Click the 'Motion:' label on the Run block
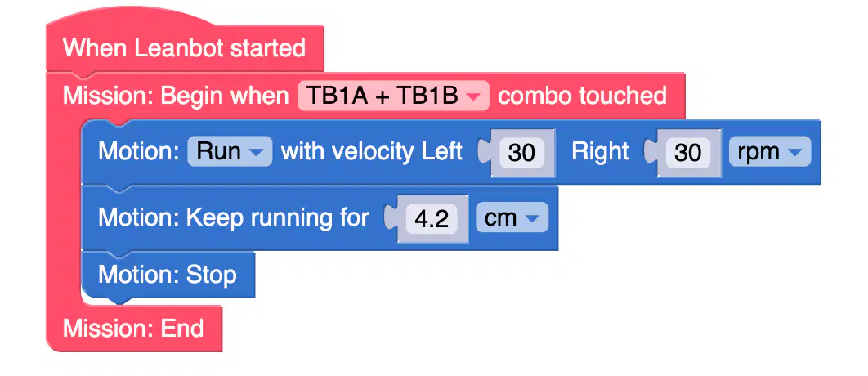Screen dimensions: 868x376 tap(138, 151)
